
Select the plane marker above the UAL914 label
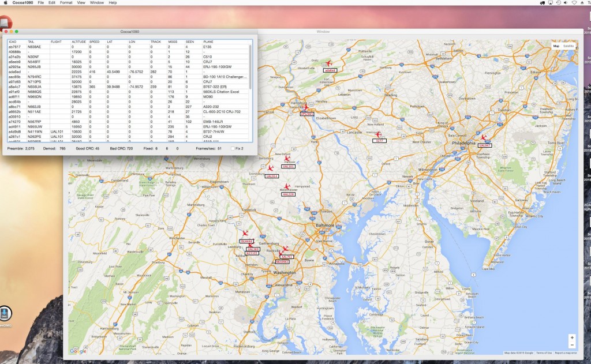(x=270, y=168)
